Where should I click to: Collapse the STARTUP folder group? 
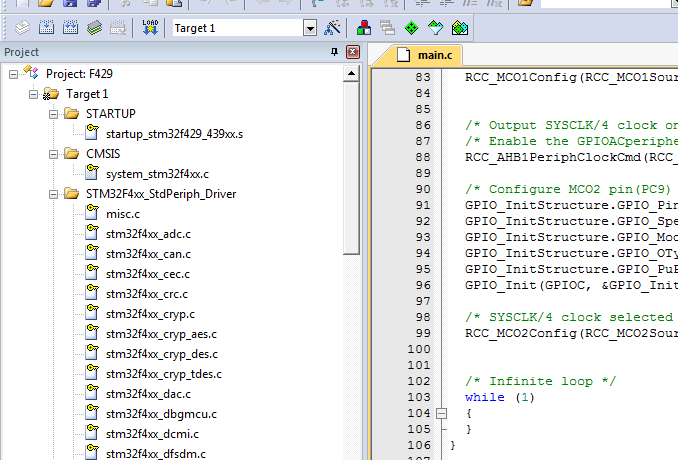coord(53,114)
